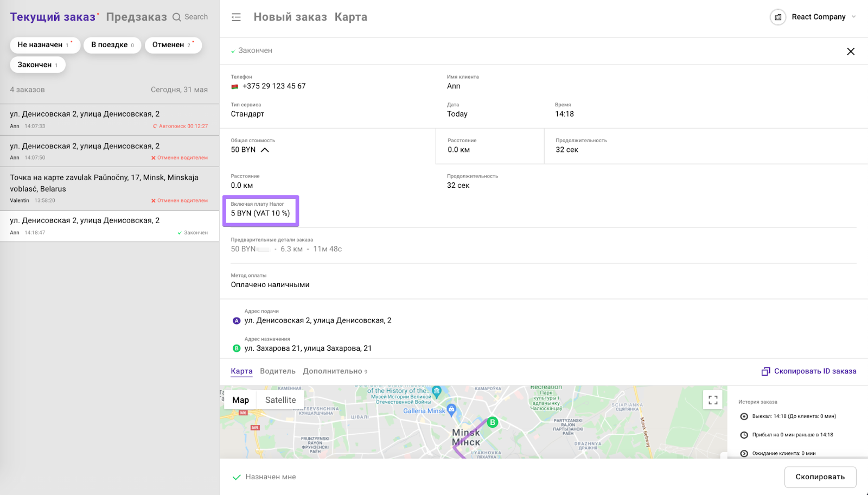Click the Galleria Minsk map pin
868x495 pixels.
point(451,410)
